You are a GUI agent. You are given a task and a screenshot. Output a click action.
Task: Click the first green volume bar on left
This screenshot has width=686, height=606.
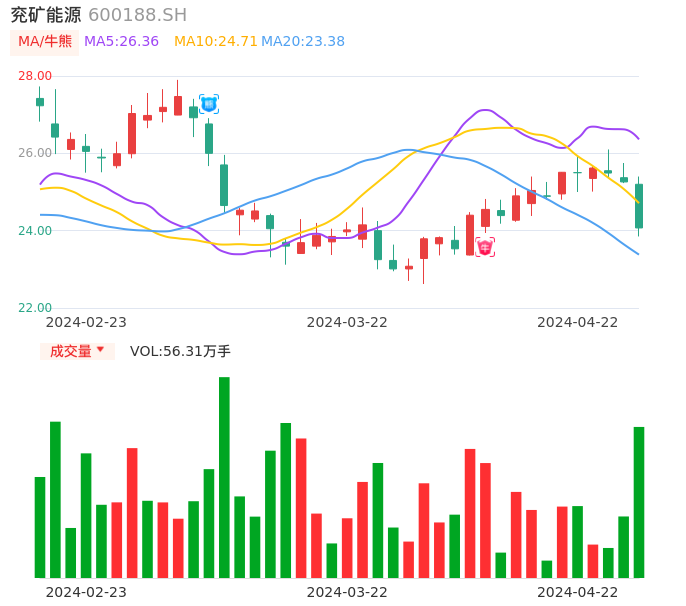40,527
